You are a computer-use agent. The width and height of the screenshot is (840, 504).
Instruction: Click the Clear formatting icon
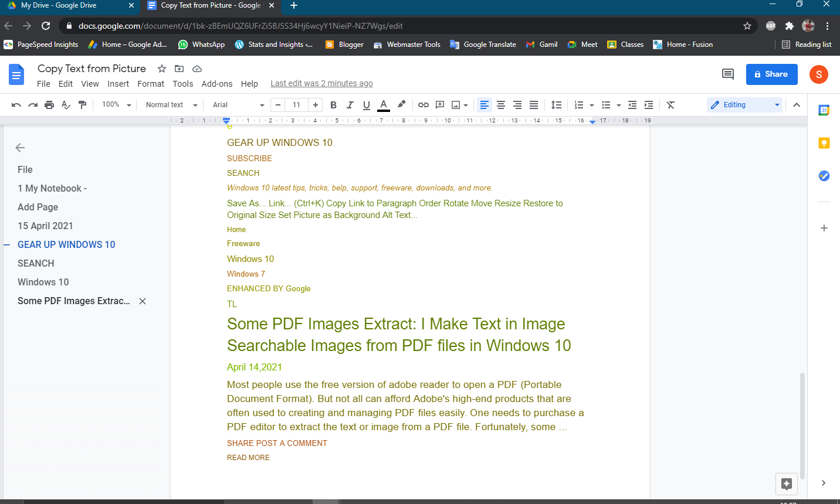coord(670,105)
